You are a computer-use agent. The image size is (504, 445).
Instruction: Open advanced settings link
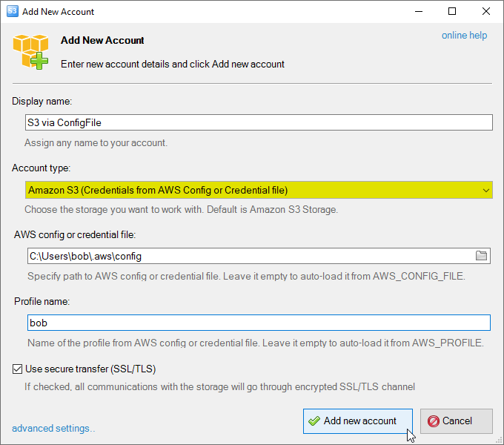pyautogui.click(x=53, y=428)
